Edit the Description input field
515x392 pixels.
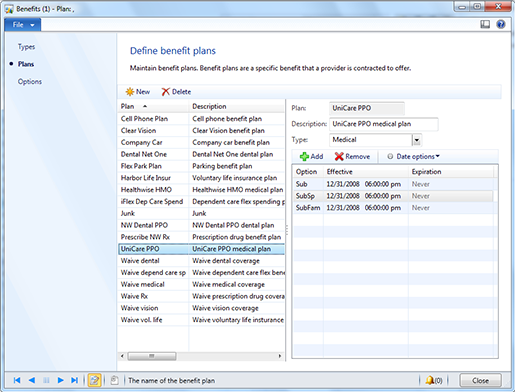384,124
